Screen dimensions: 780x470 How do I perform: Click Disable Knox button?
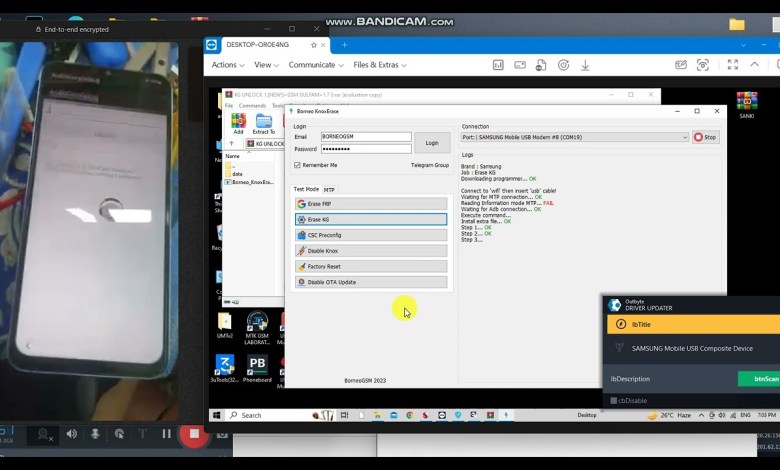tap(371, 251)
